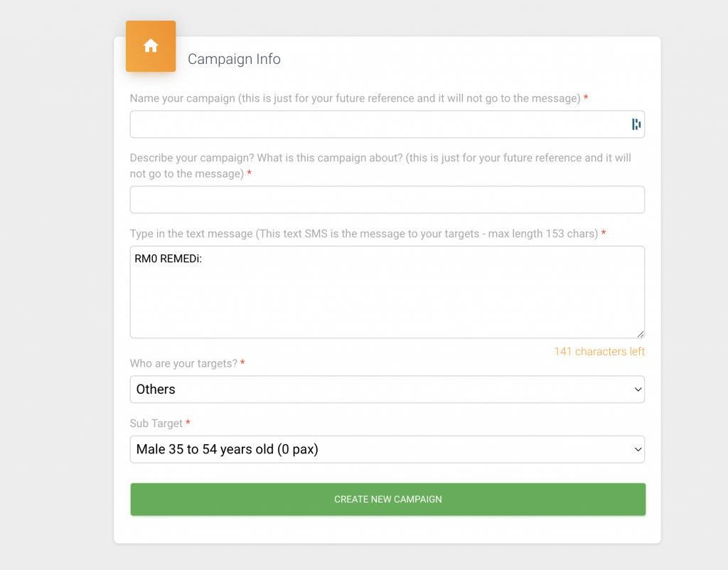Click inside the SMS text message textarea
This screenshot has width=728, height=570.
click(x=387, y=292)
